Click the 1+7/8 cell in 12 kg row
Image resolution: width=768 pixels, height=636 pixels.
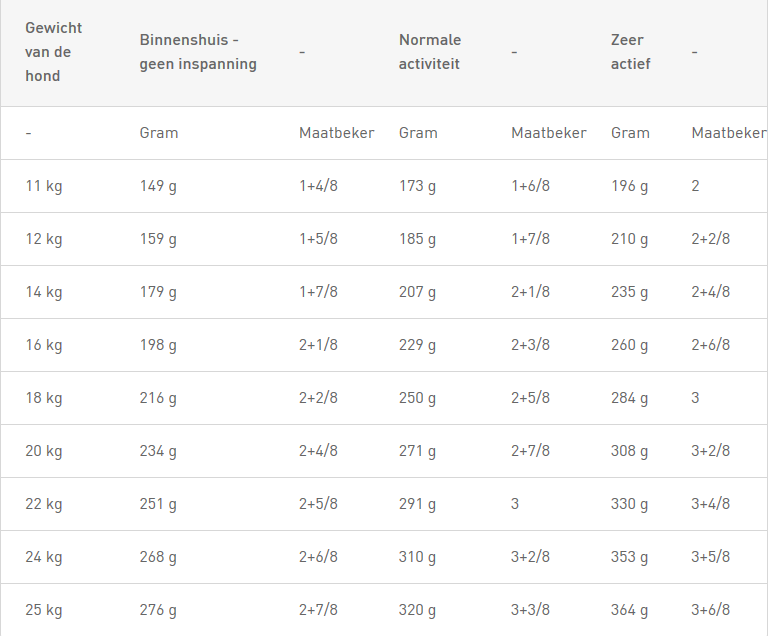530,239
